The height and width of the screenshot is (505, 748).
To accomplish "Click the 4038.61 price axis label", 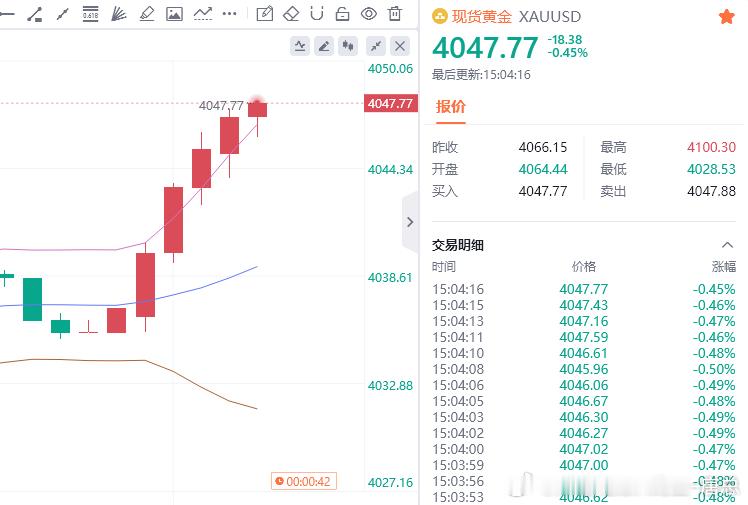I will (390, 278).
